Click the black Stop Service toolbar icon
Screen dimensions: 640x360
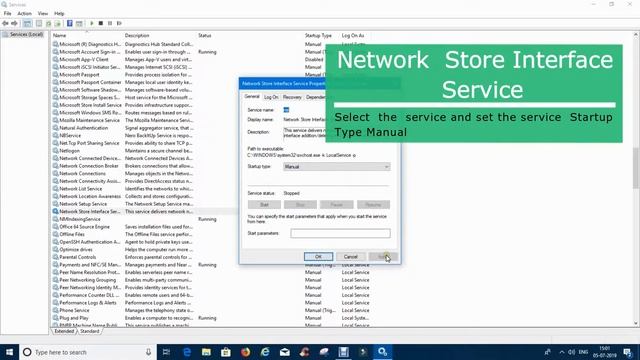point(101,23)
